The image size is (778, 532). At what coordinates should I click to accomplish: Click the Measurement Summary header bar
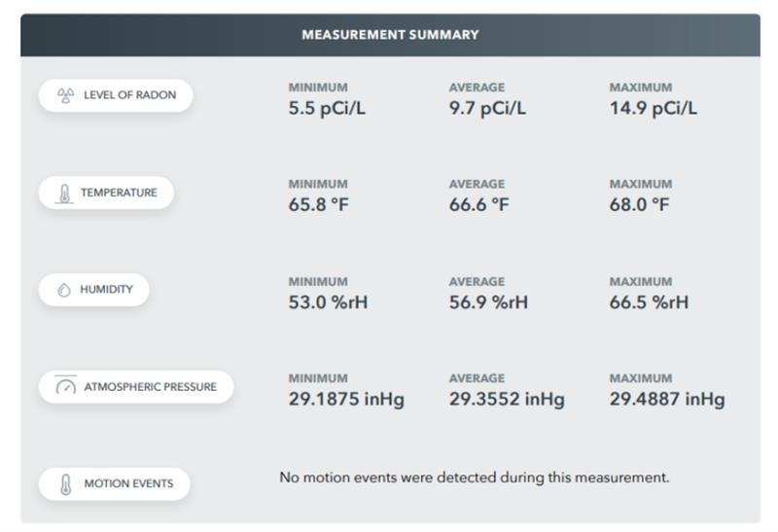point(389,34)
